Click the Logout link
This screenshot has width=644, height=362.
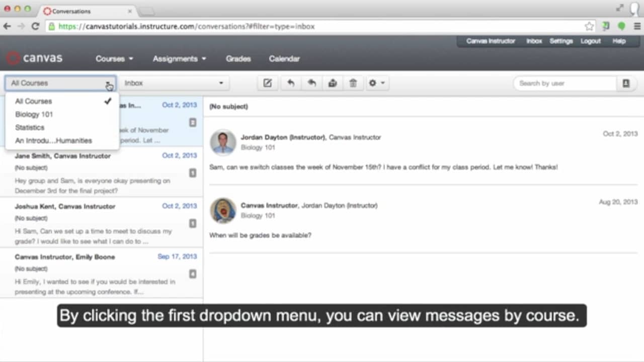coord(591,41)
